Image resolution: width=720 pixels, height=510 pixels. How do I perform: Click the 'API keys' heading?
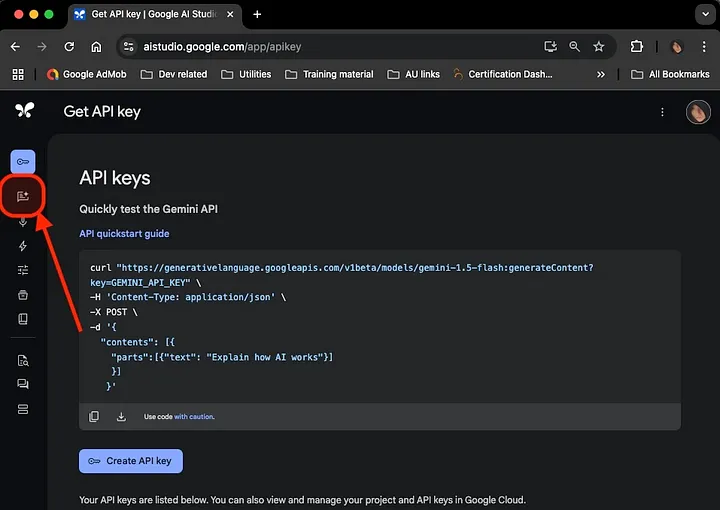[115, 178]
